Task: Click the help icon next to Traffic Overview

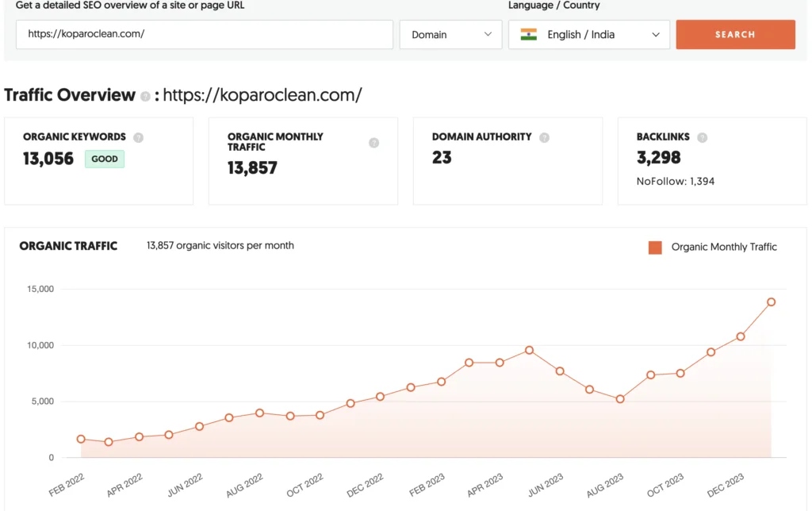Action: 146,96
